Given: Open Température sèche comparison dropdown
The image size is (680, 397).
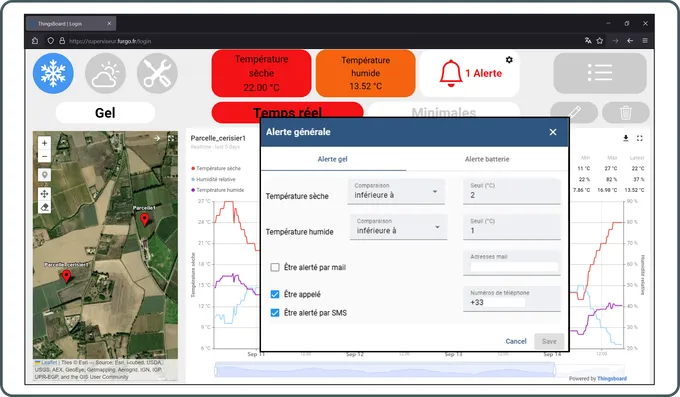Looking at the screenshot, I should pos(396,191).
